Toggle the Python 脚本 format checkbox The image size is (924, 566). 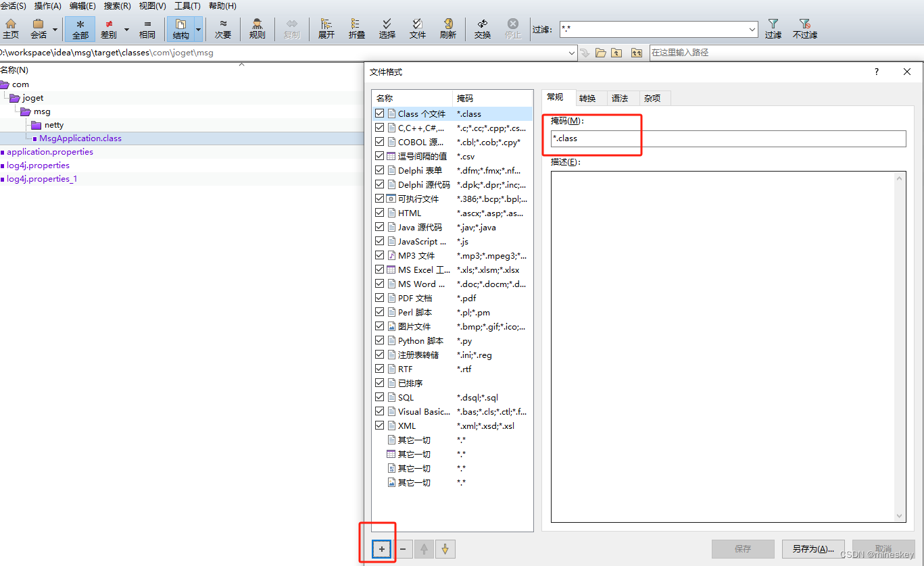pyautogui.click(x=380, y=340)
